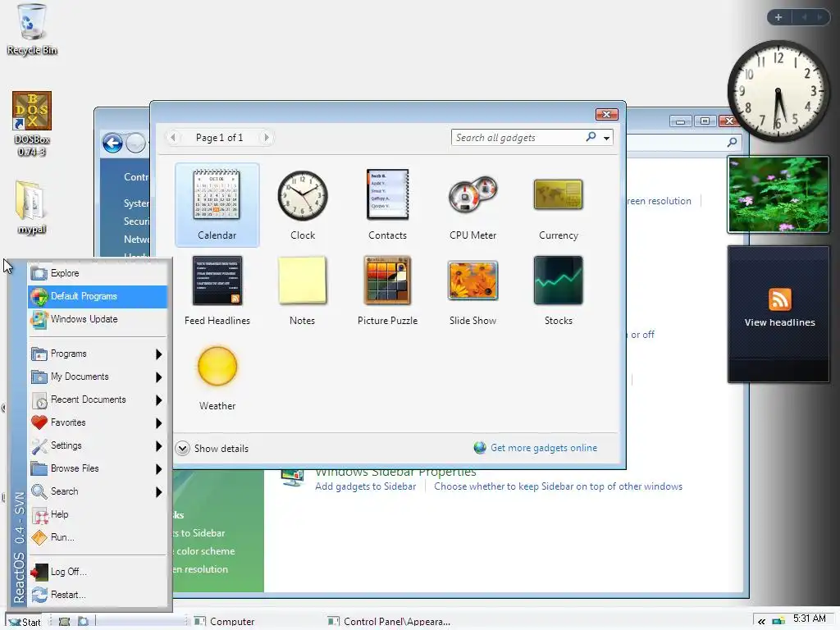840x630 pixels.
Task: Select the Clock gadget icon
Action: point(303,195)
